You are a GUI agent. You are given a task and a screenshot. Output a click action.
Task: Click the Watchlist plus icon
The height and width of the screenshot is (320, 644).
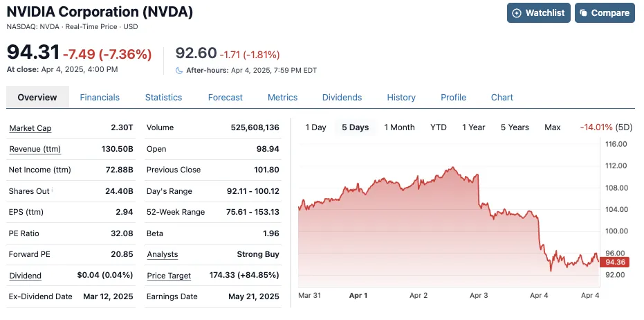pos(516,13)
